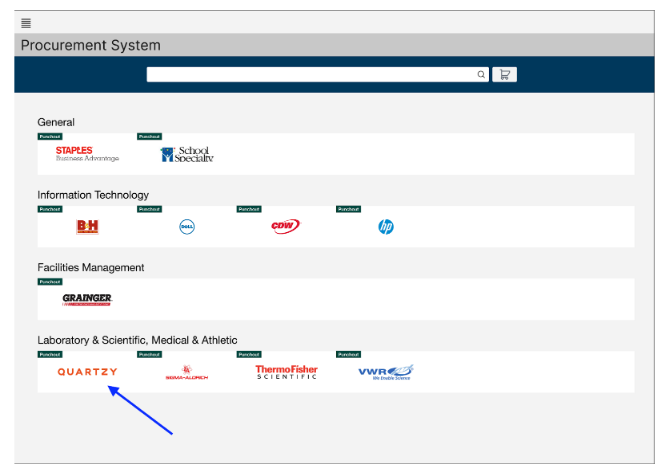This screenshot has height=472, width=666.
Task: Open the Quartzy punchout
Action: [x=87, y=372]
